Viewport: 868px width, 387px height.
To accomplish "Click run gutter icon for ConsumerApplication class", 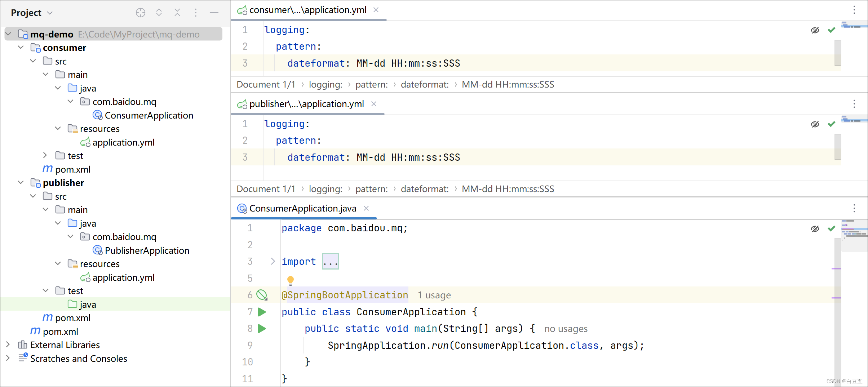I will pyautogui.click(x=262, y=312).
